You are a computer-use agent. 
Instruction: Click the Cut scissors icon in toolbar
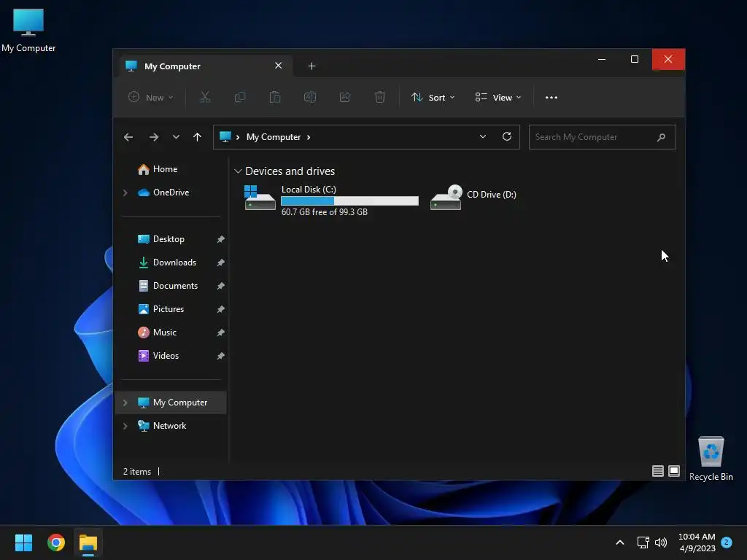[x=205, y=97]
